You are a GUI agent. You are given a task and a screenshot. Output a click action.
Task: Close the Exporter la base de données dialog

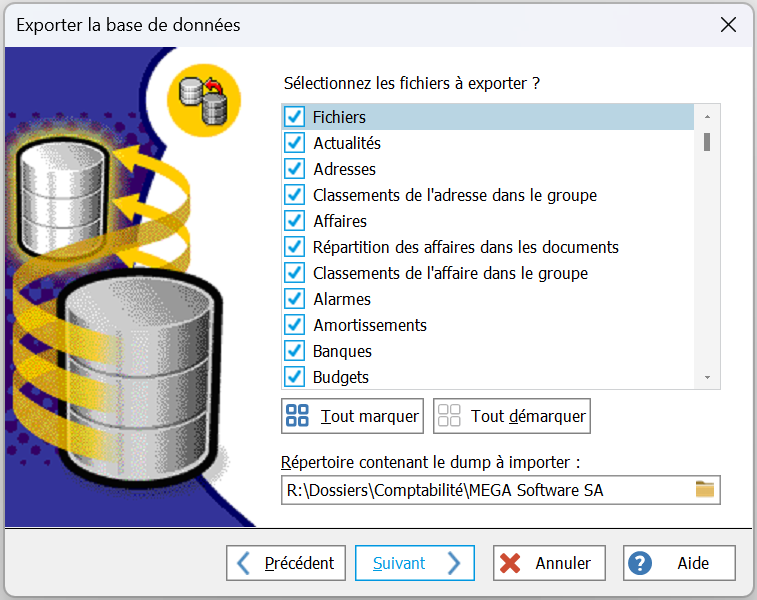point(728,25)
